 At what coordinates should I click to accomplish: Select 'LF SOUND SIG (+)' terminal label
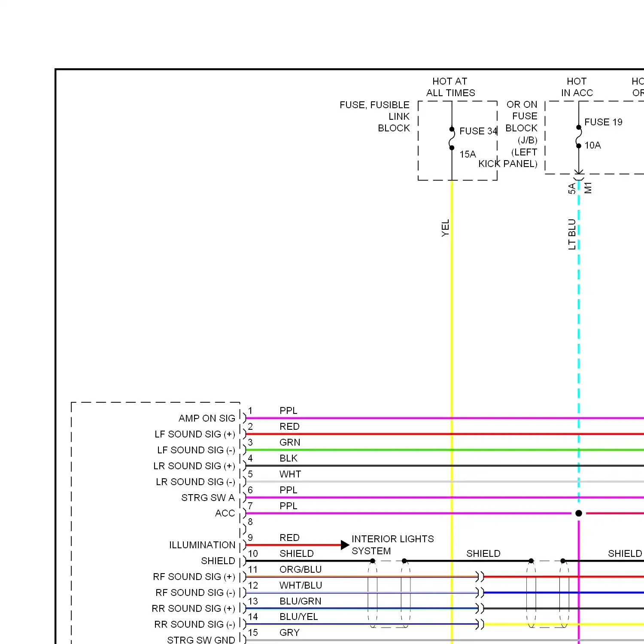coord(195,434)
